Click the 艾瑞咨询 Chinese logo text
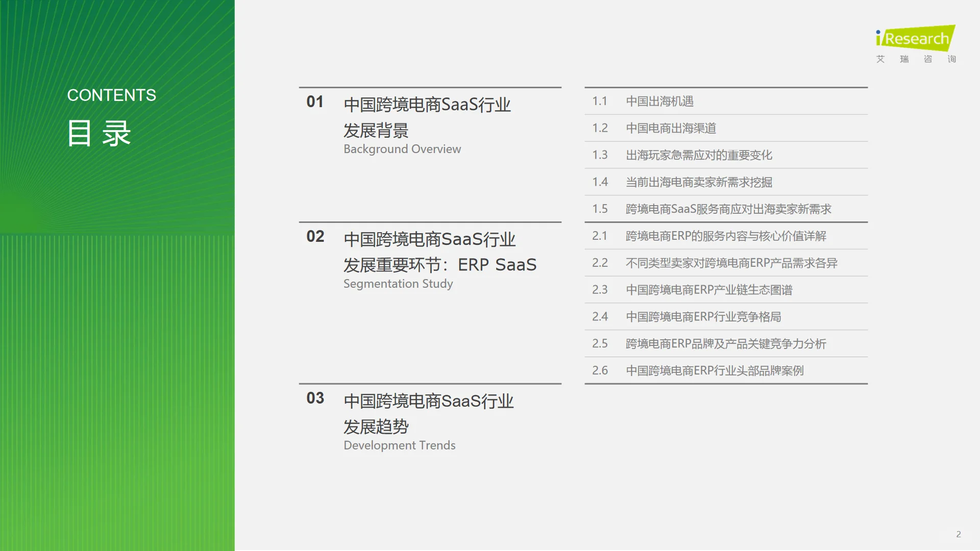The height and width of the screenshot is (551, 980). pos(916,59)
